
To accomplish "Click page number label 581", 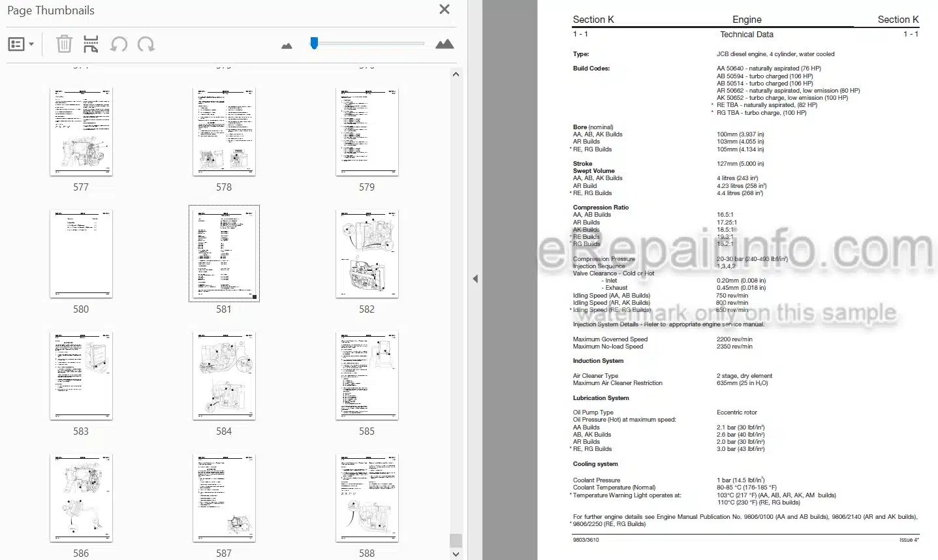I will tap(224, 309).
